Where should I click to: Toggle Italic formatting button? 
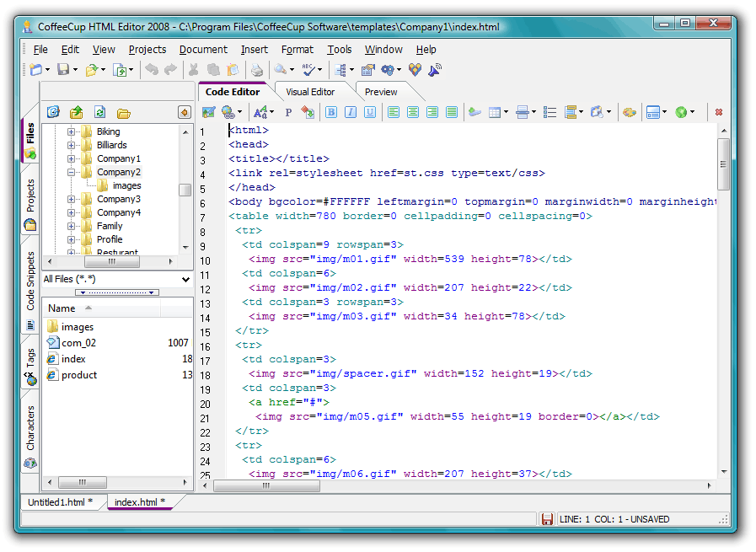[x=351, y=112]
